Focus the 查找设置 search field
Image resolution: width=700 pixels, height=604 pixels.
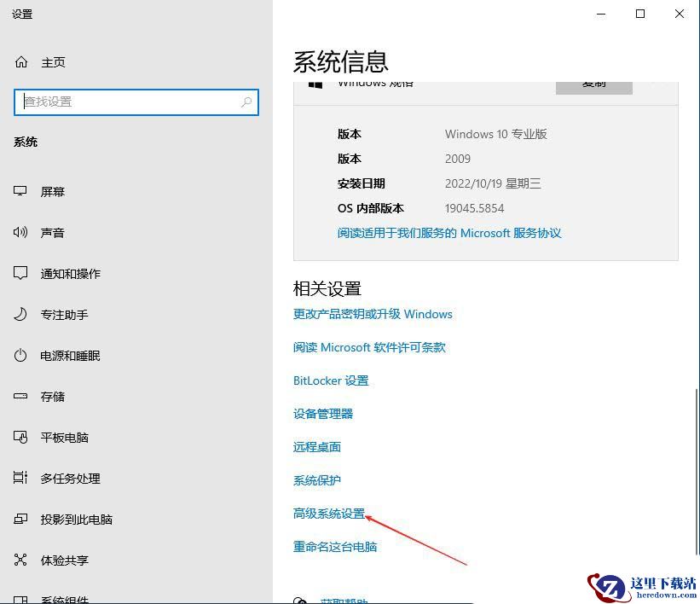(x=136, y=102)
